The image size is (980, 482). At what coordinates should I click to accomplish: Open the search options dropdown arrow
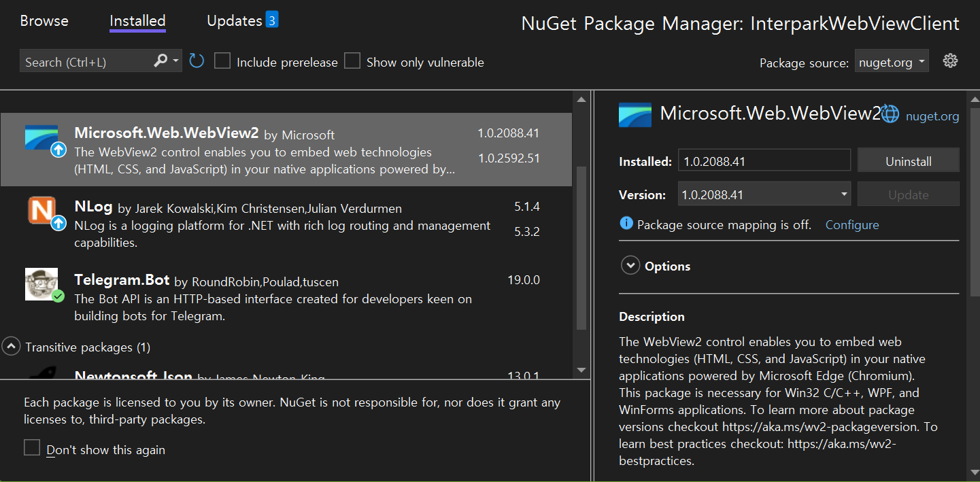pos(176,61)
